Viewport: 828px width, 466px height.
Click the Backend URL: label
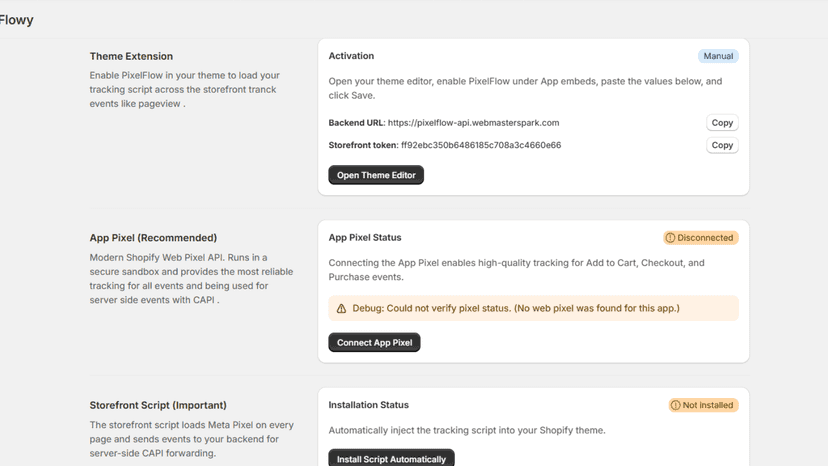pos(357,123)
